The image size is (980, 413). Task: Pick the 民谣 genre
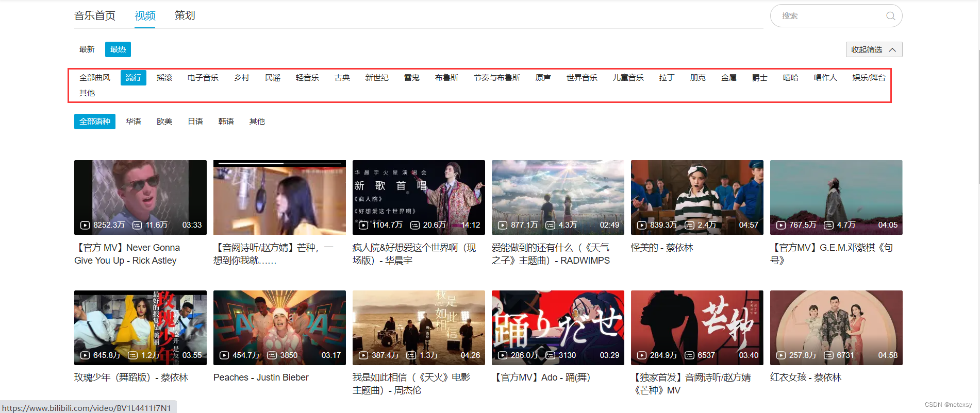[273, 78]
